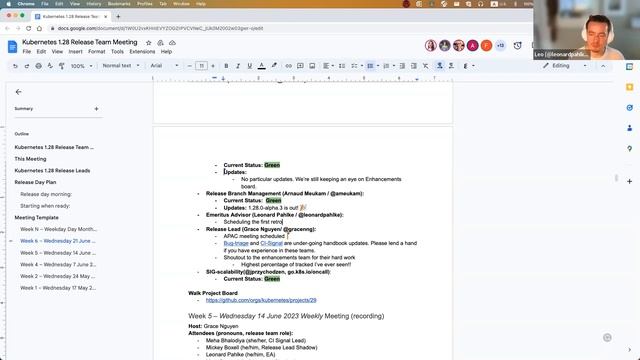
Task: Show the +13 additional collaborators
Action: [x=500, y=45]
